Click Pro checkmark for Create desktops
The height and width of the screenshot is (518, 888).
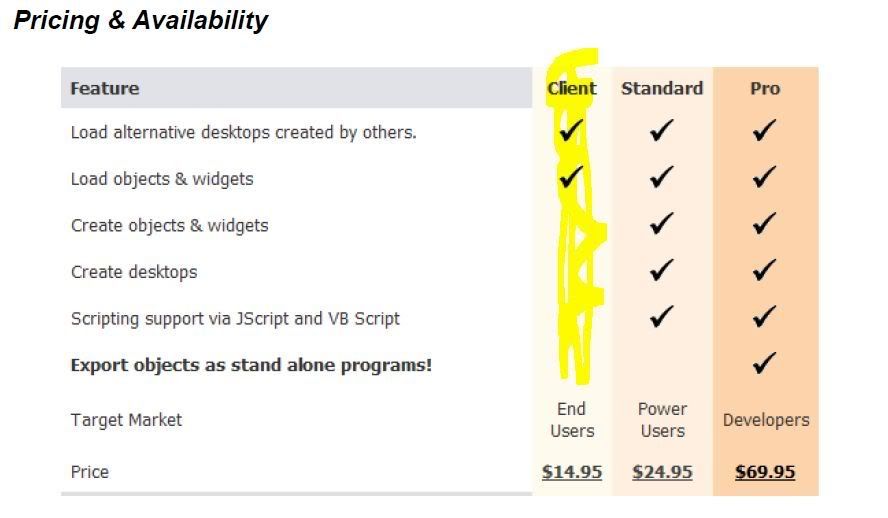click(x=765, y=270)
